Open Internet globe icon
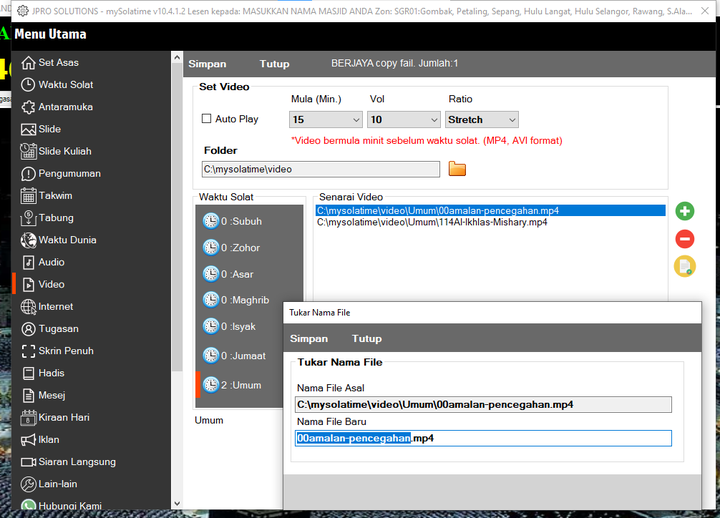Screen dimensions: 720x518 pos(28,306)
